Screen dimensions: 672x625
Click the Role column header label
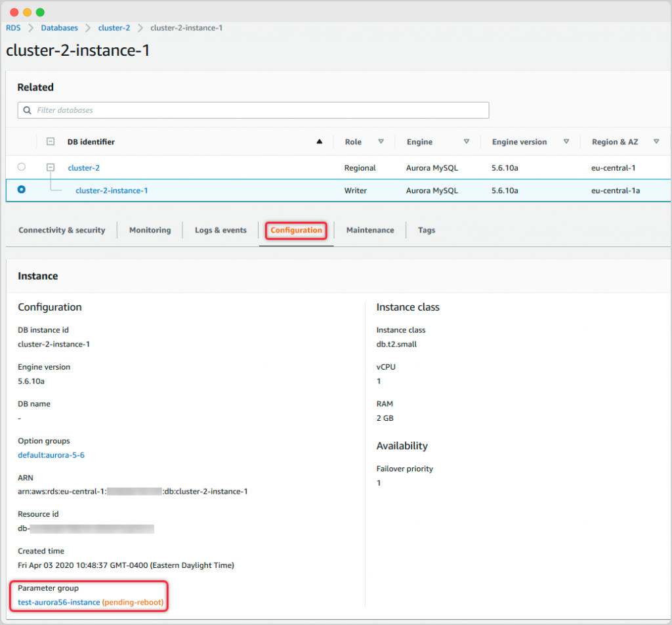point(353,142)
